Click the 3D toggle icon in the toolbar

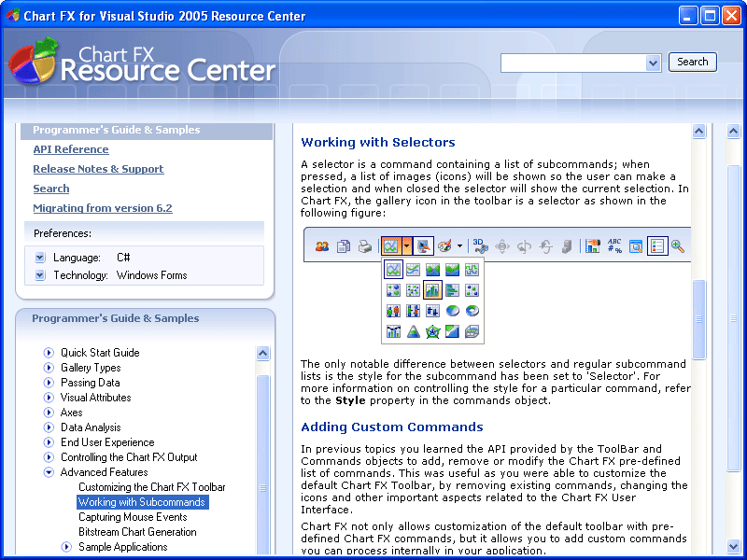coord(480,246)
